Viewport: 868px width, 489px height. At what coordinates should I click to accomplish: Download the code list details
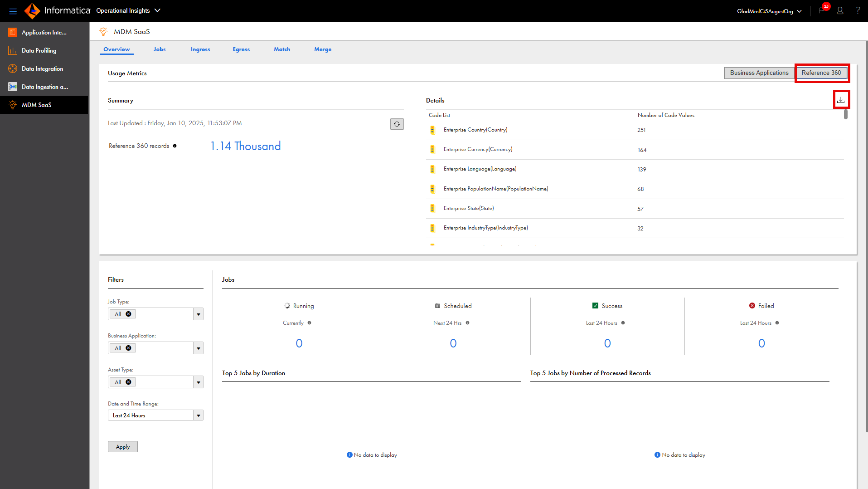[x=841, y=100]
